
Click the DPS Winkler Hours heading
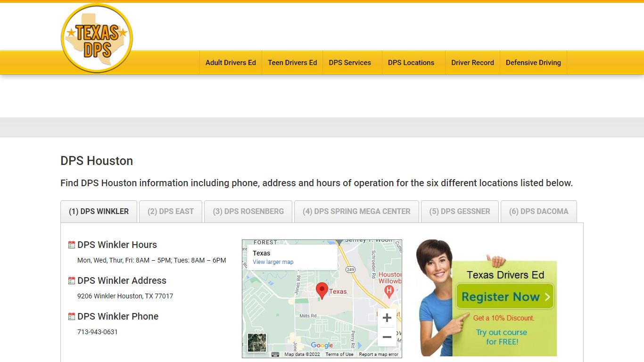[117, 245]
